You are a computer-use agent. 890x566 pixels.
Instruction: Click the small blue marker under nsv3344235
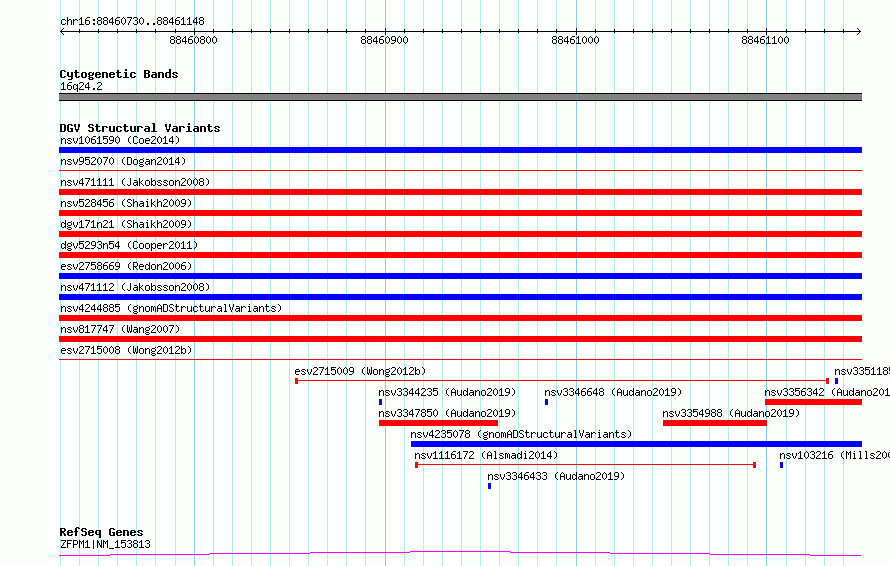380,402
